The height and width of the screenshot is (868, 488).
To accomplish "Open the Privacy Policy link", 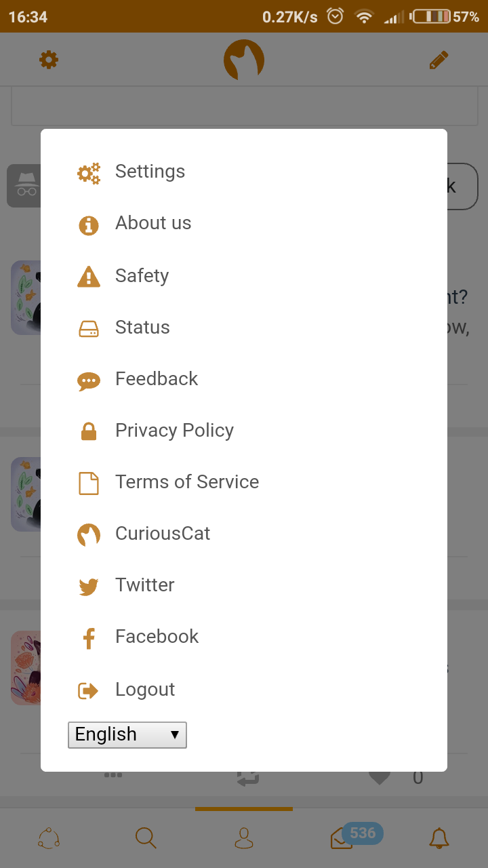I will 174,431.
